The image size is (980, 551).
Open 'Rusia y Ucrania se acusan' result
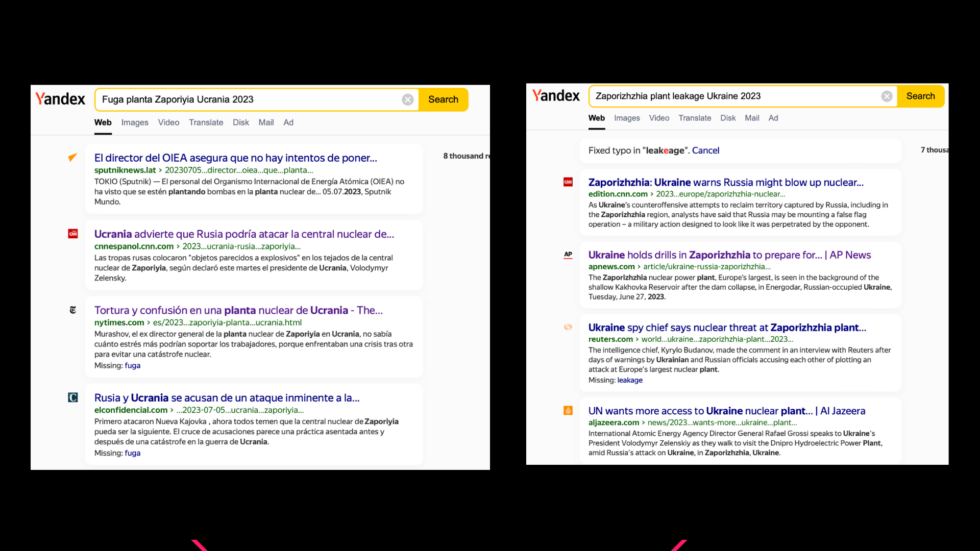point(227,398)
